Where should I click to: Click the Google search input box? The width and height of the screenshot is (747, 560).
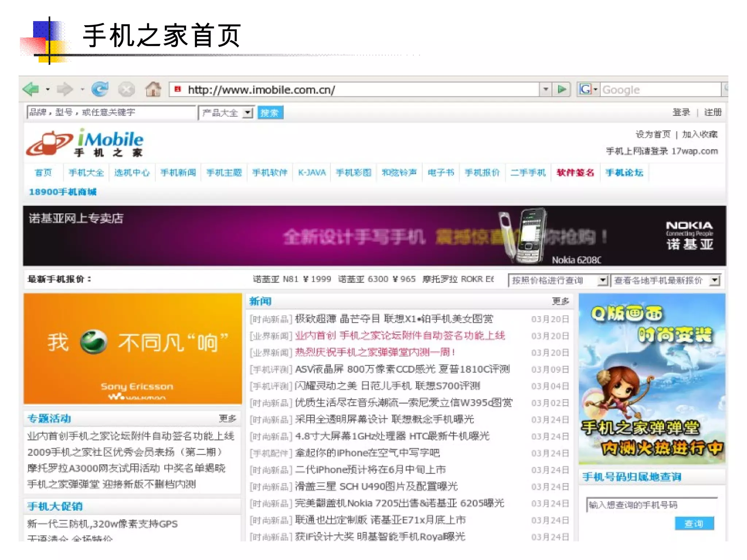pyautogui.click(x=660, y=90)
